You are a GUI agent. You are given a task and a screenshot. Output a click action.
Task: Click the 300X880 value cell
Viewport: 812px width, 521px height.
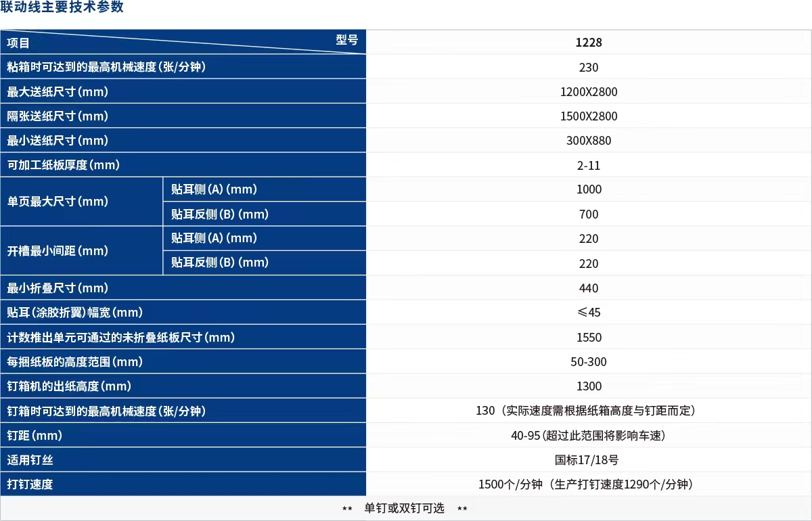pos(589,141)
